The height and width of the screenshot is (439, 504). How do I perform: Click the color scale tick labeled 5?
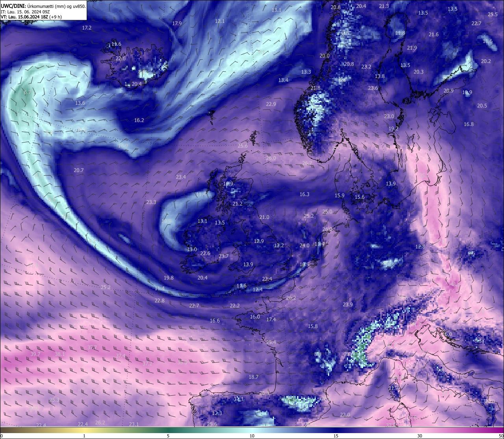pyautogui.click(x=168, y=436)
